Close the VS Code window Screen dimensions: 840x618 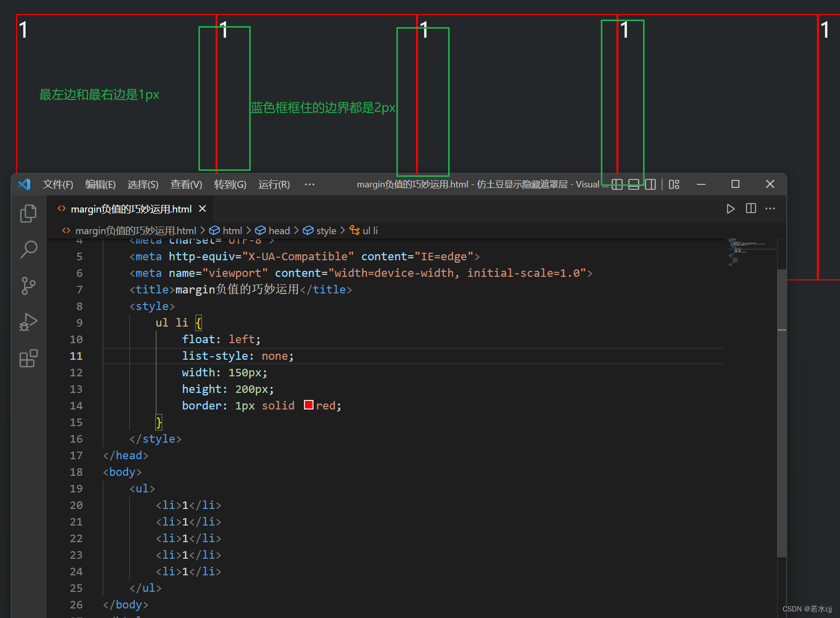pos(770,184)
